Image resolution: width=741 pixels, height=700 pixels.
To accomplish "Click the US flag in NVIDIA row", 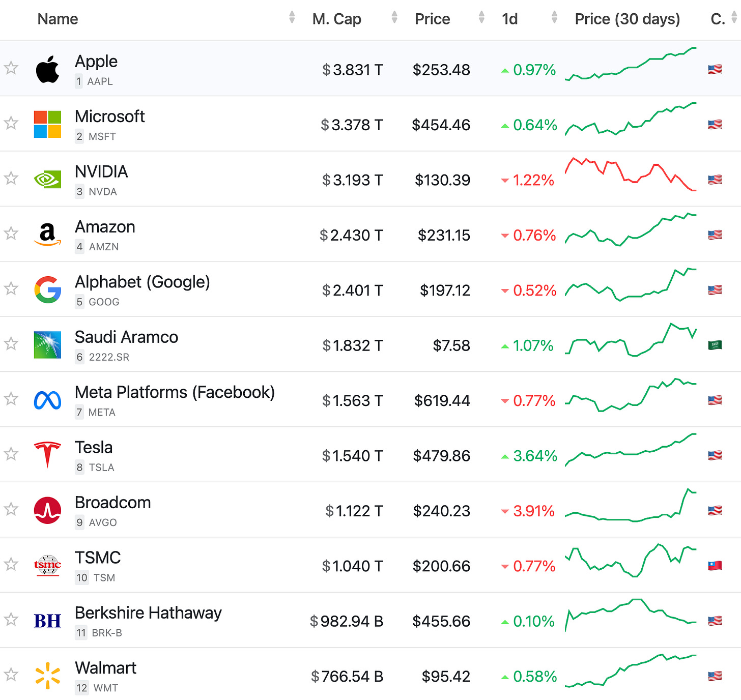I will click(715, 180).
